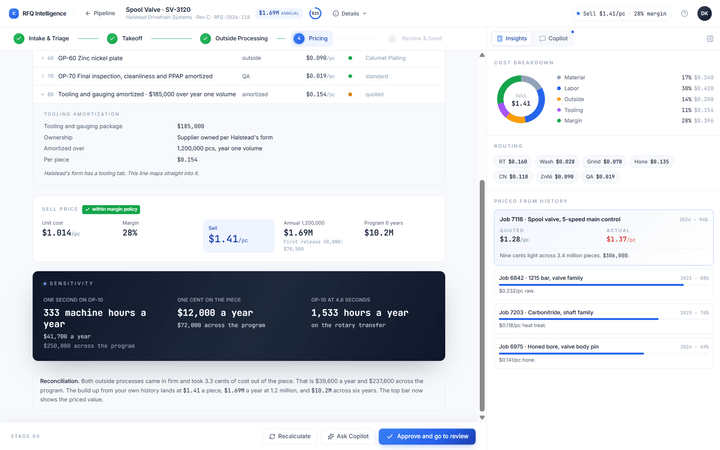Viewport: 720px width, 450px height.
Task: Click the Ask Copilot button
Action: [349, 436]
